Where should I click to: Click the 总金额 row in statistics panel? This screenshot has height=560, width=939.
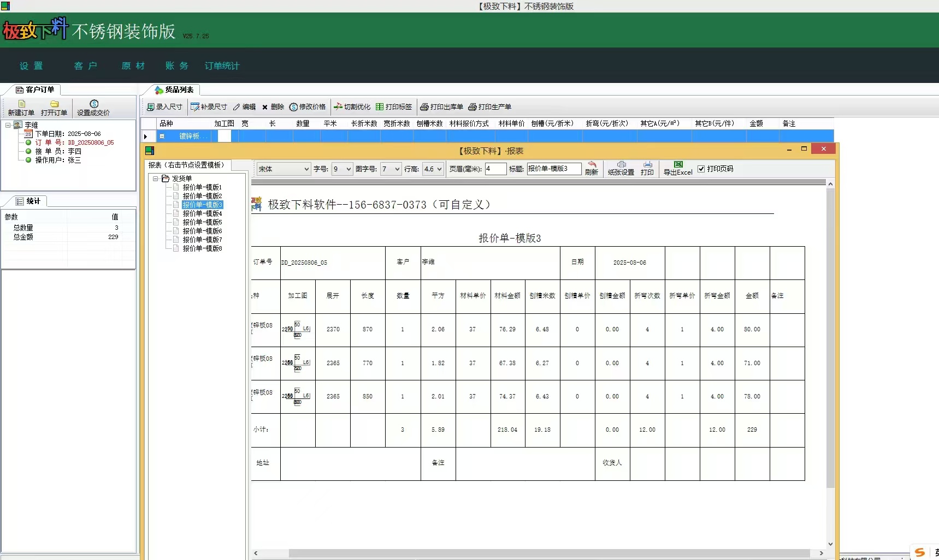click(x=68, y=237)
